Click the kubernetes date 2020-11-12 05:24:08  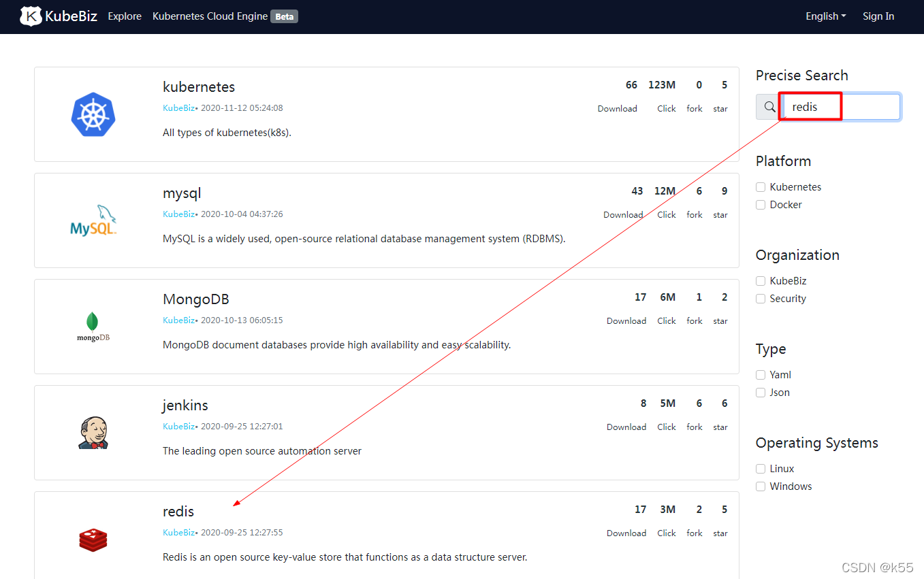point(242,108)
